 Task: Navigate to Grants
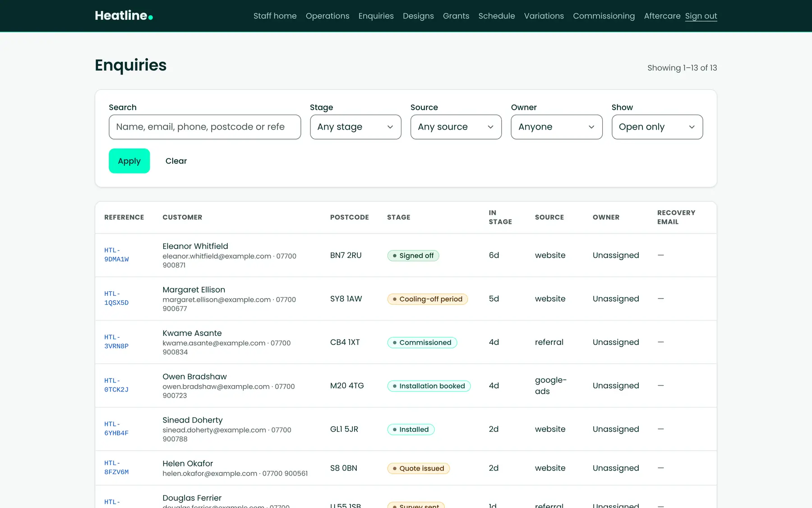[456, 16]
